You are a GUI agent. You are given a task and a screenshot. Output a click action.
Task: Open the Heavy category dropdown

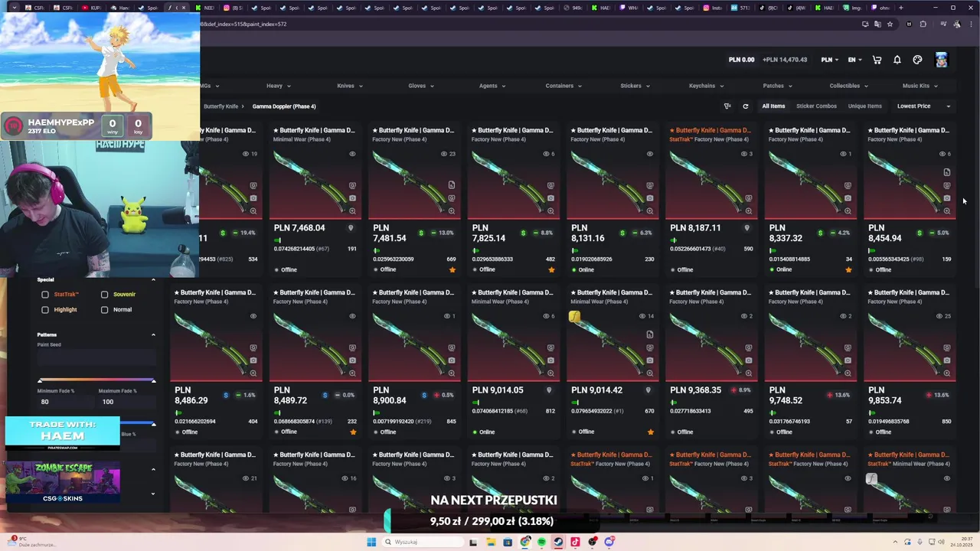(x=279, y=86)
